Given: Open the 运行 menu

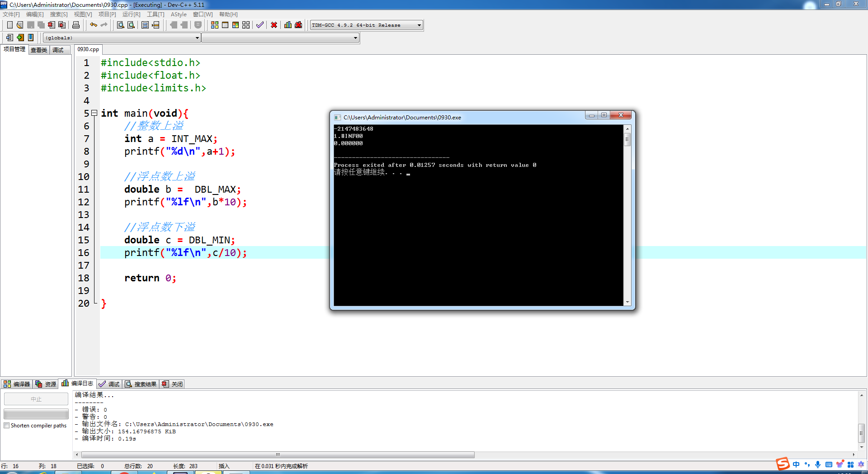Looking at the screenshot, I should (131, 14).
